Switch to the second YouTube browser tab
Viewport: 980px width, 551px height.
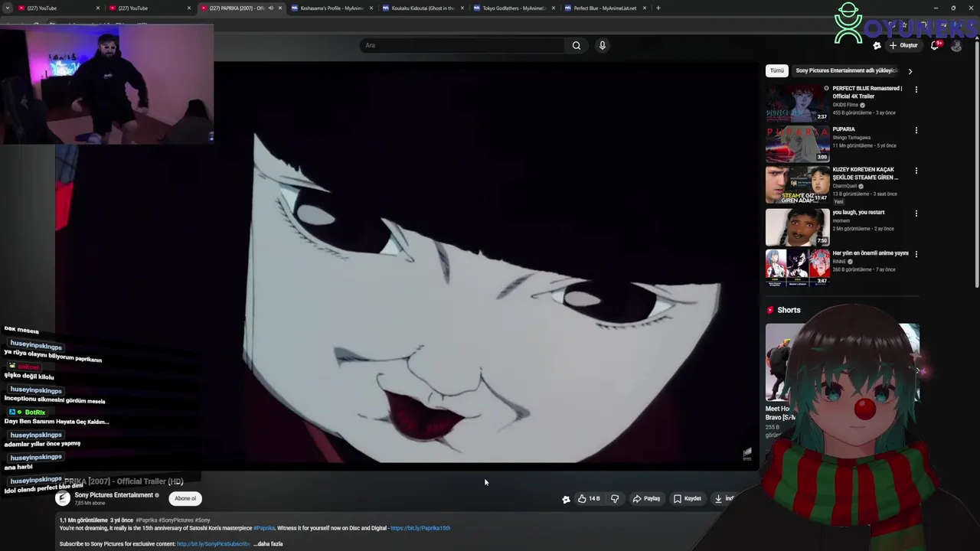pos(147,8)
